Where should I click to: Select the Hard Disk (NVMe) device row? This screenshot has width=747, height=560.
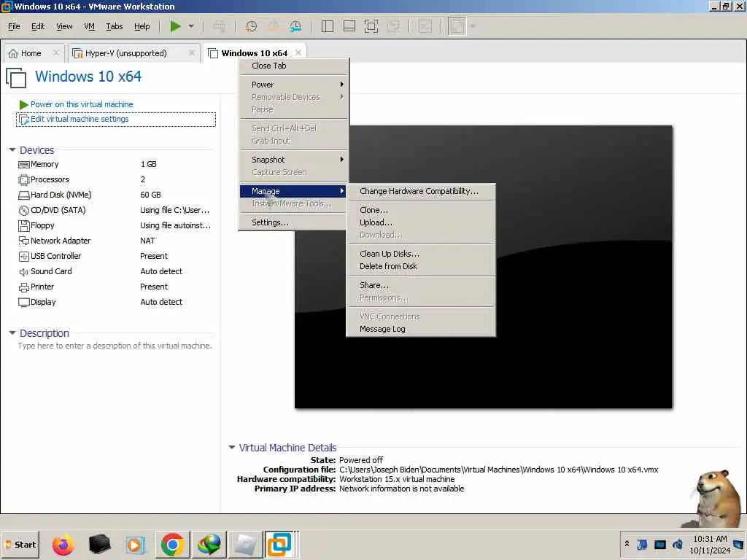[x=115, y=195]
